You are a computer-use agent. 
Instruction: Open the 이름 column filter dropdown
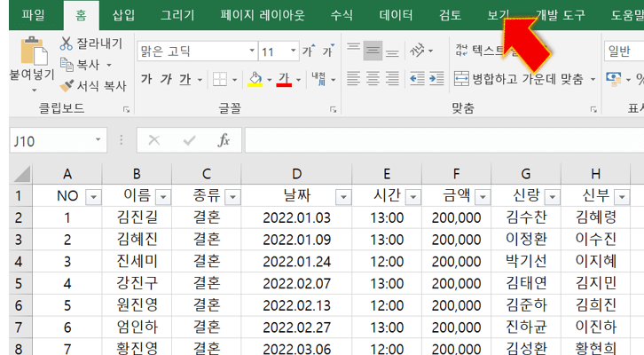pyautogui.click(x=163, y=197)
